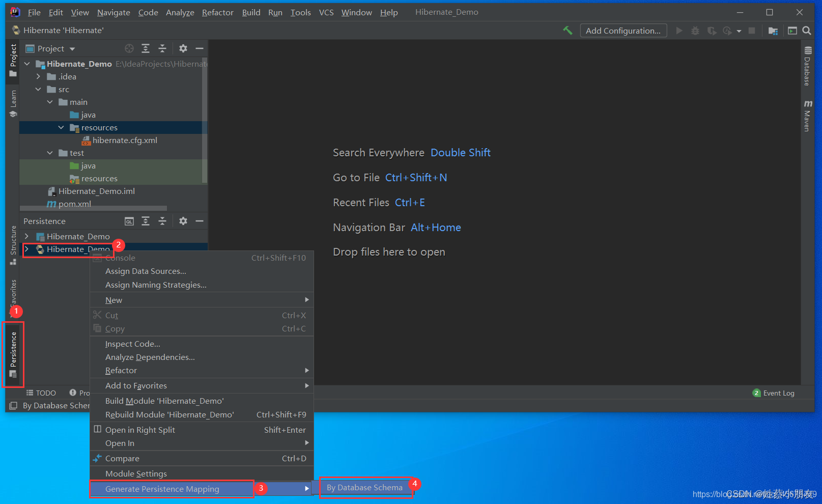The image size is (822, 504).
Task: Open the Project panel gear settings
Action: (183, 48)
